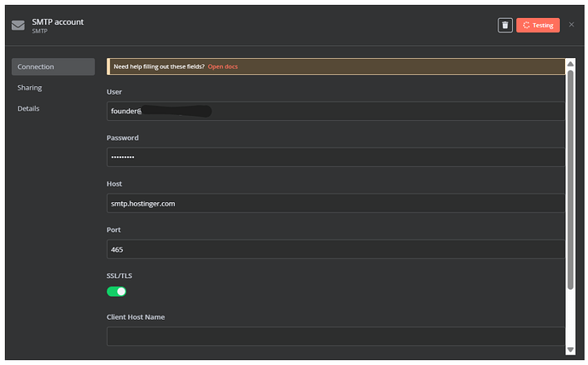588x365 pixels.
Task: Disable the SSL/TLS toggle
Action: [116, 292]
